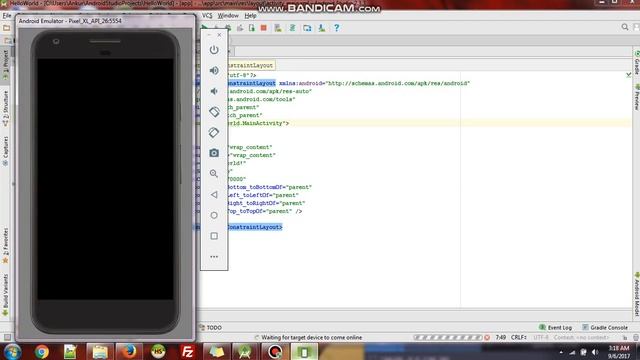Open Chrome from the taskbar

(x=41, y=352)
